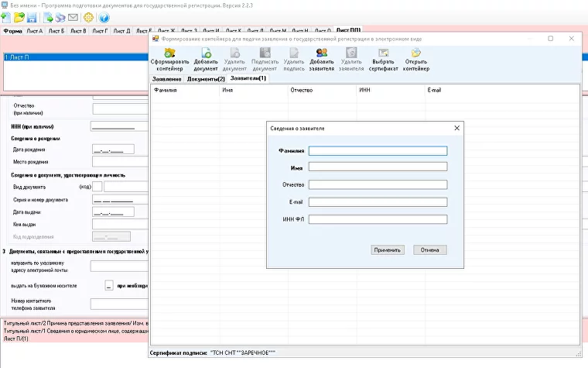Click Подписать документ toolbar icon

(x=265, y=60)
